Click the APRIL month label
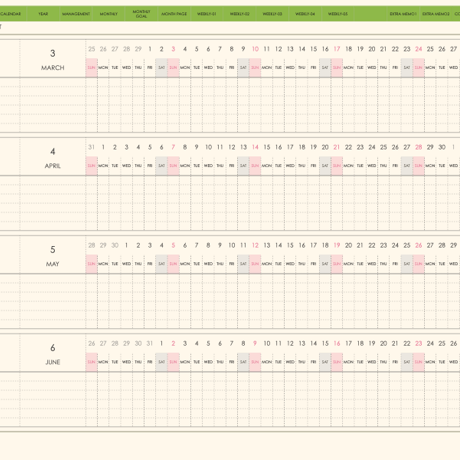Image resolution: width=460 pixels, height=460 pixels. (x=53, y=166)
